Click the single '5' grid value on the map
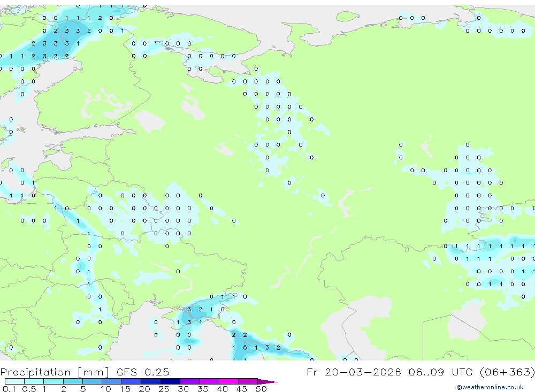 point(244,348)
